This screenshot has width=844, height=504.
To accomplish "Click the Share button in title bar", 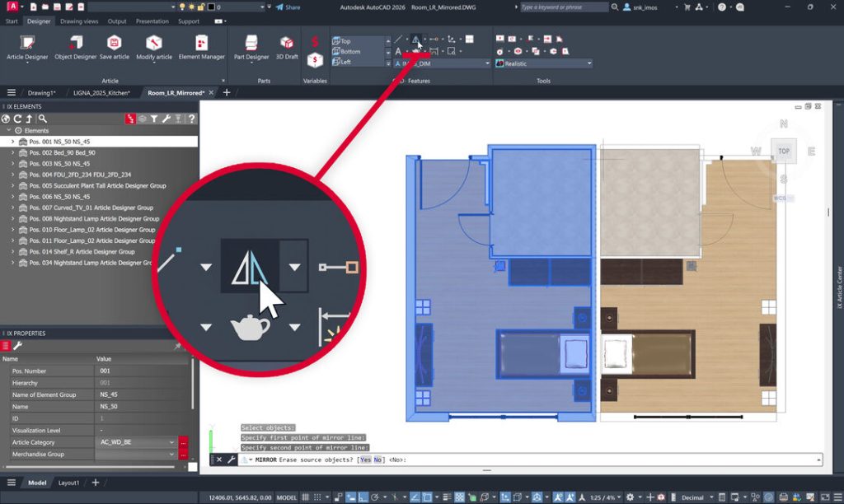I will (288, 7).
